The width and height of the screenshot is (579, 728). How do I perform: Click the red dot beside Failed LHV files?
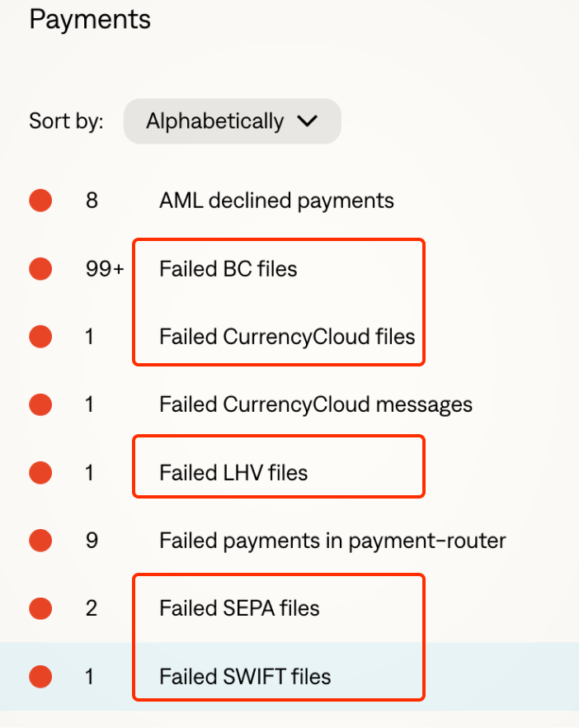click(40, 473)
